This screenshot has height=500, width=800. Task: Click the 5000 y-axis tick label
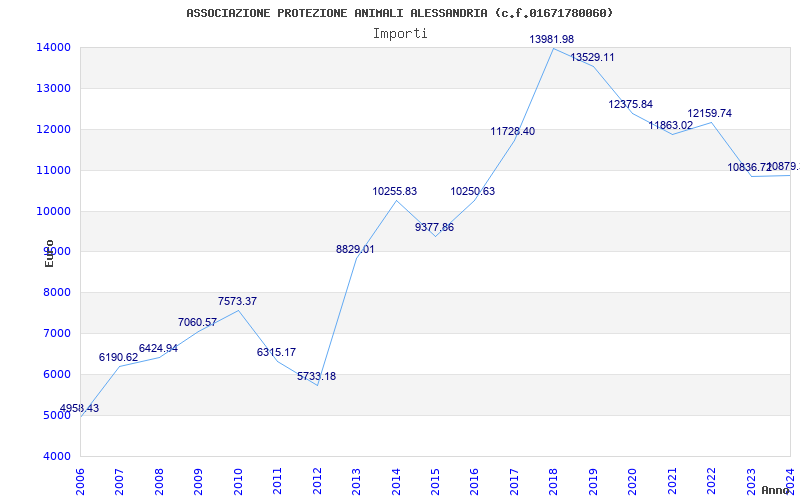tap(56, 415)
